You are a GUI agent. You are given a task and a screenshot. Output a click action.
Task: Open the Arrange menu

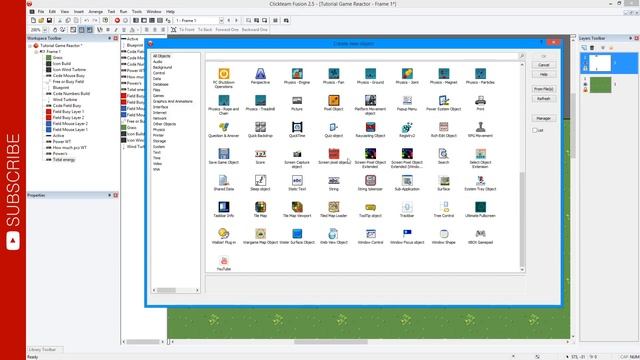[96, 12]
